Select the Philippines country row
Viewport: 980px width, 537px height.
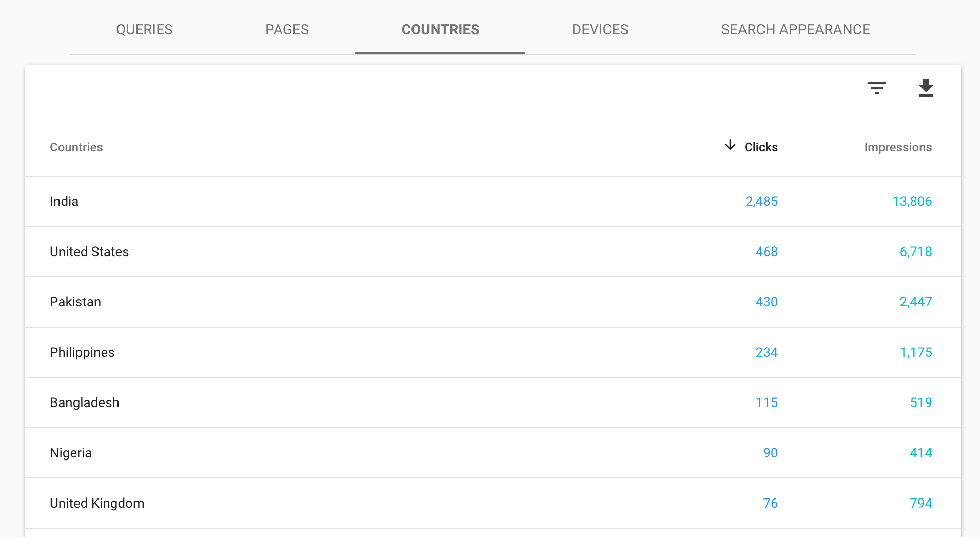82,352
